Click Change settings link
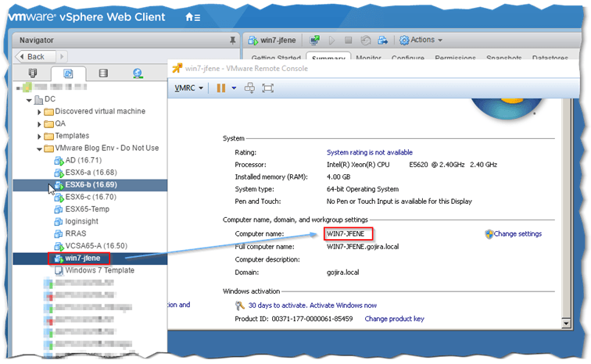 (x=518, y=234)
